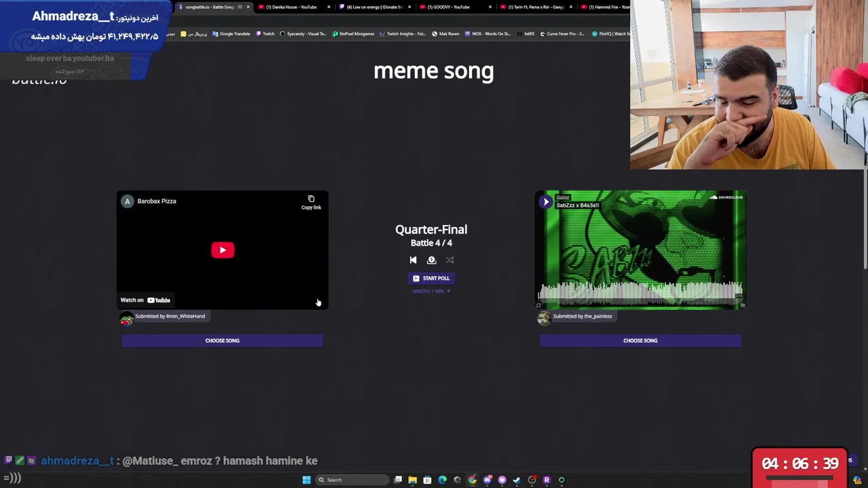
Task: Play the SabZzz x B4s3a11 SoundCloud track
Action: 546,201
